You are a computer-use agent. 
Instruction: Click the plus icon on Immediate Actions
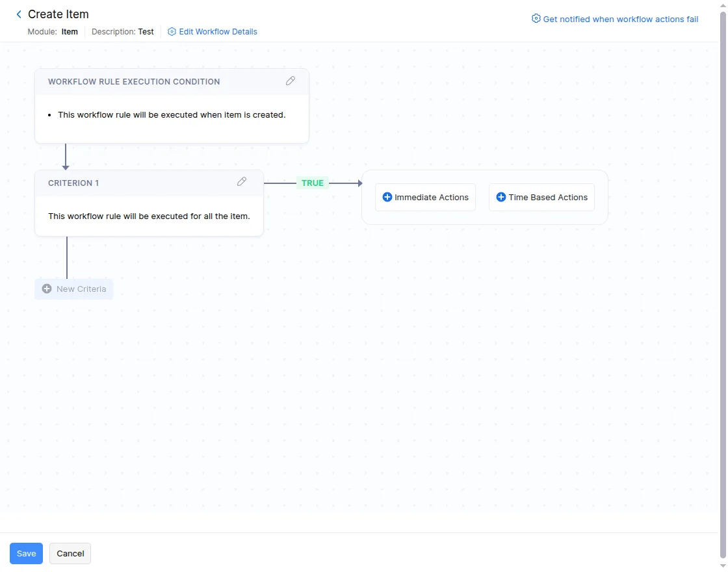point(387,198)
